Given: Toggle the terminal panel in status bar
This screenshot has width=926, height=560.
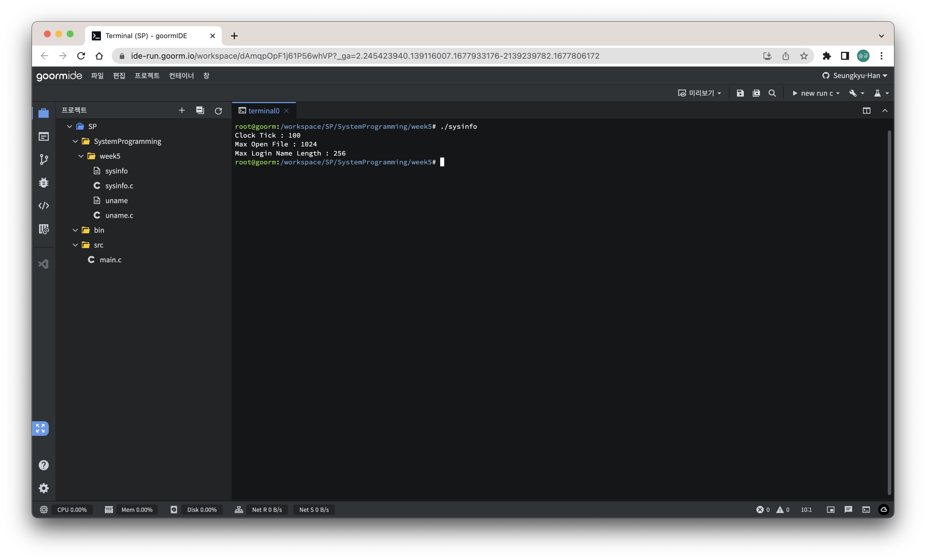Looking at the screenshot, I should coord(866,510).
